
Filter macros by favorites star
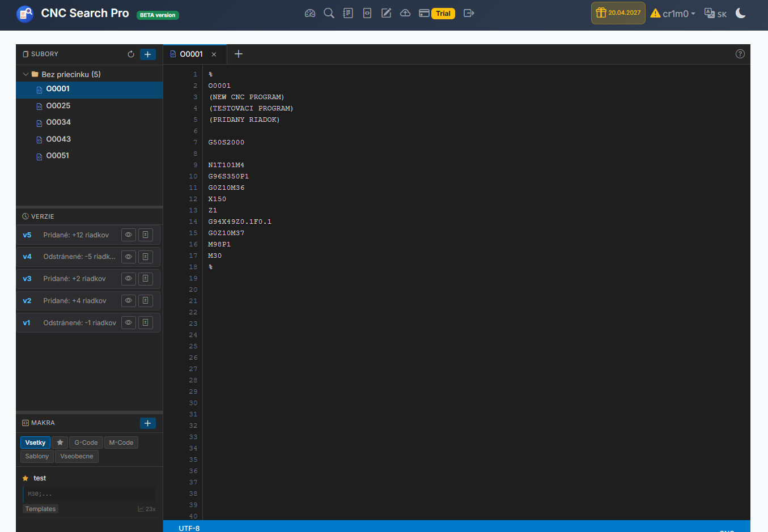[60, 442]
